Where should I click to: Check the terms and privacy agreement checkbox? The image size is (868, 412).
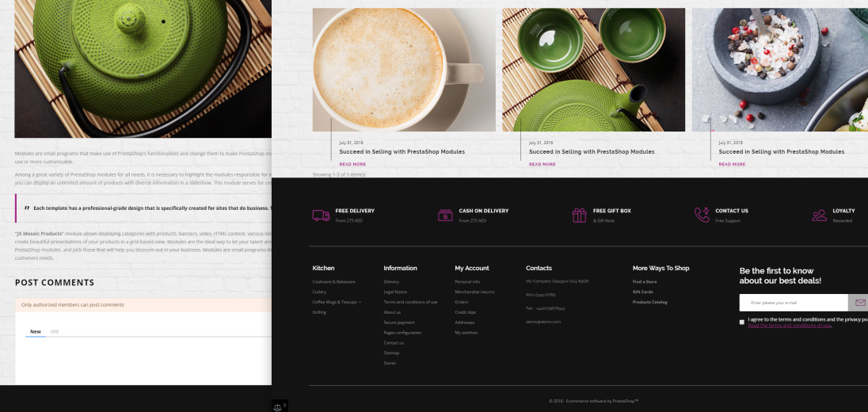click(x=742, y=322)
